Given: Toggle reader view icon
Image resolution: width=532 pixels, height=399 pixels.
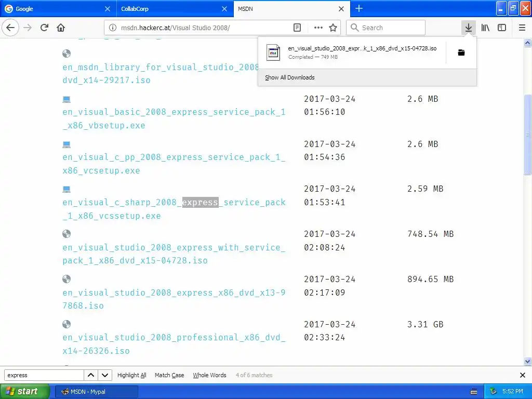Looking at the screenshot, I should [x=297, y=28].
